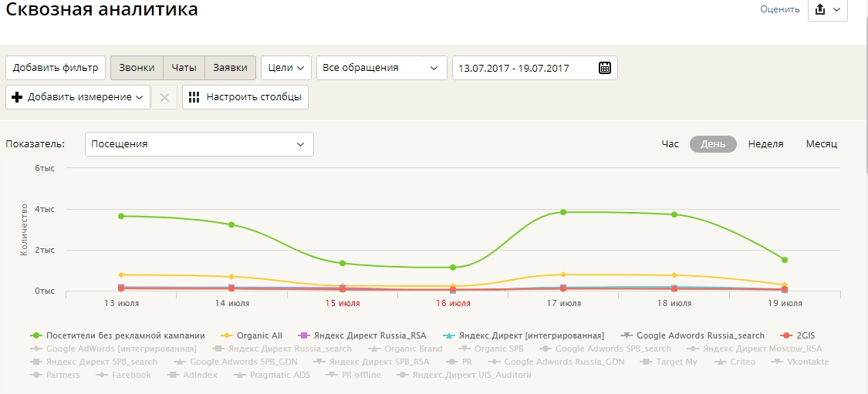
Task: Click the grid icon in Настроить столбцы
Action: coord(194,97)
